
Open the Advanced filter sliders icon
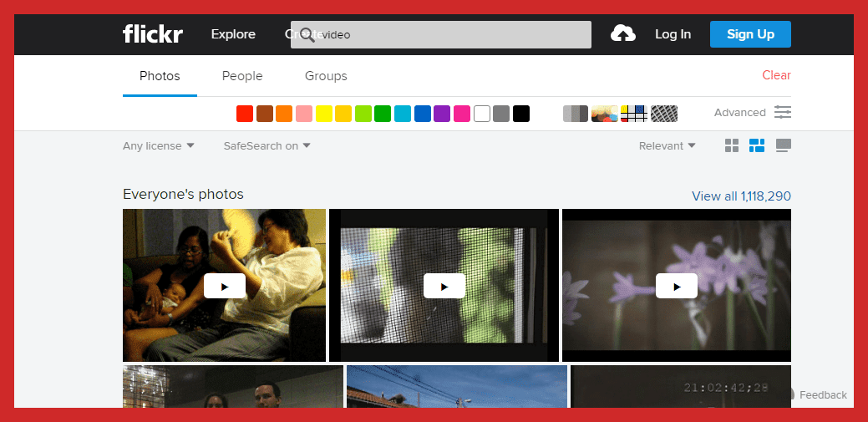click(783, 113)
